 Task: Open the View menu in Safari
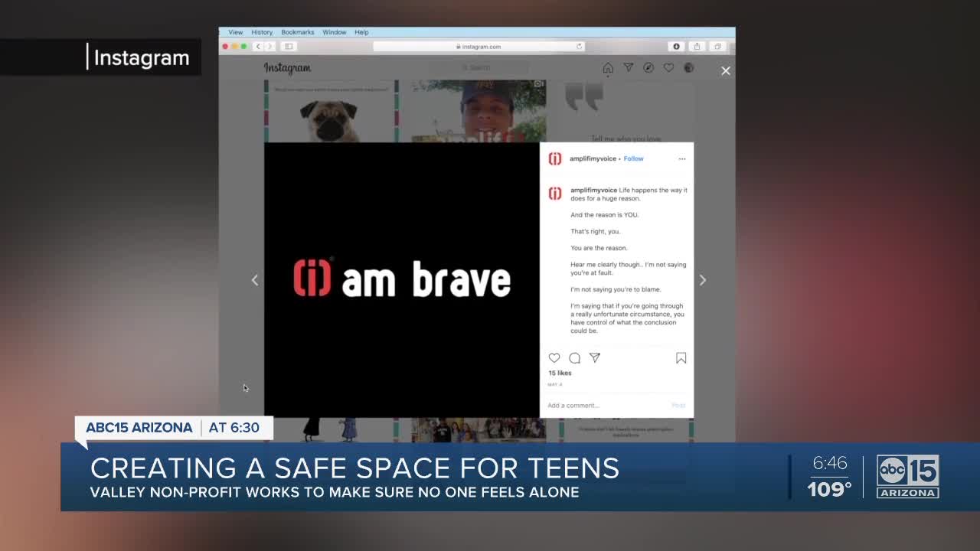tap(235, 32)
